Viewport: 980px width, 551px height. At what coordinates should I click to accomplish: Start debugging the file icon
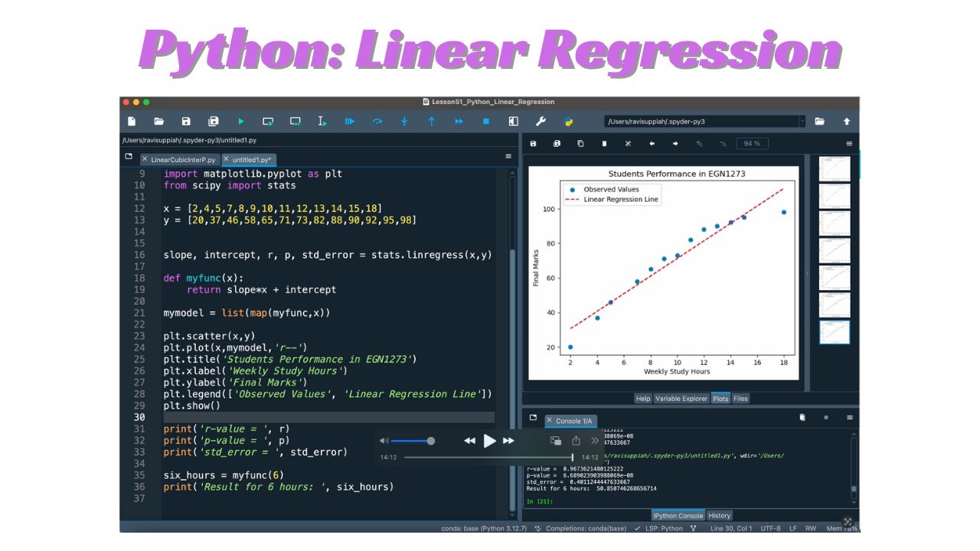click(x=350, y=121)
